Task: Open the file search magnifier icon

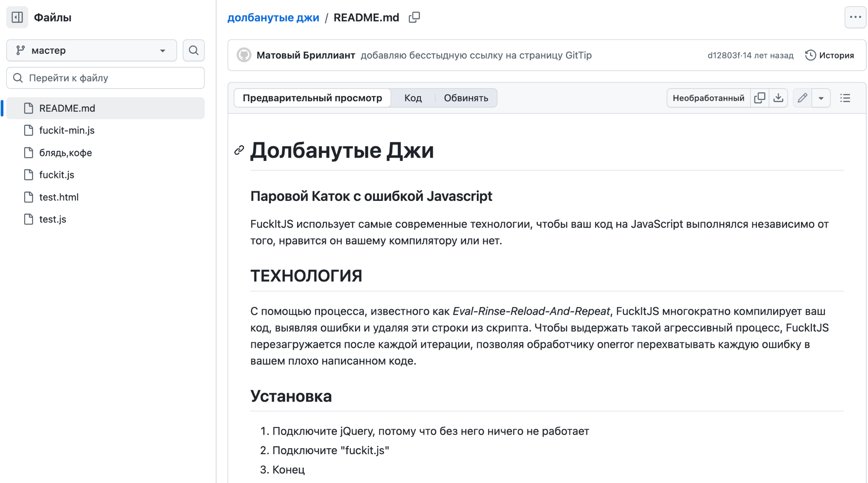Action: [193, 50]
